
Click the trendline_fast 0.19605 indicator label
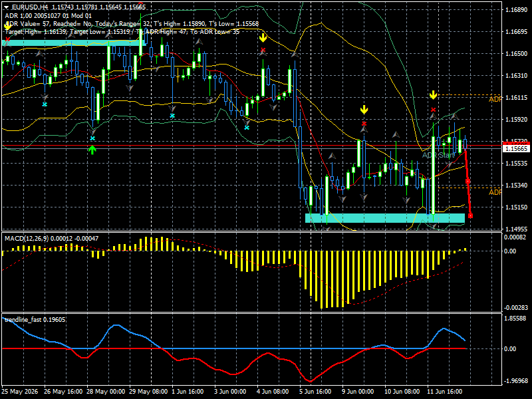35,320
